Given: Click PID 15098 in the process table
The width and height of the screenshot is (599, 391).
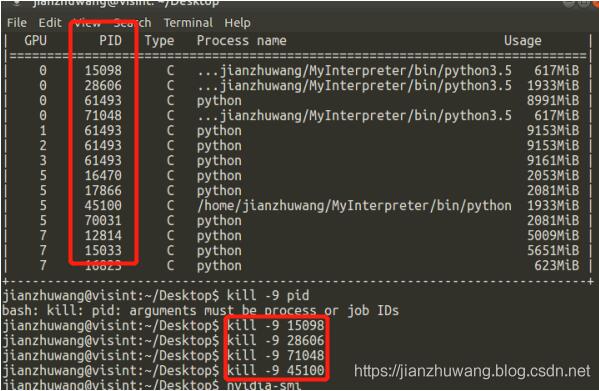Looking at the screenshot, I should [103, 70].
